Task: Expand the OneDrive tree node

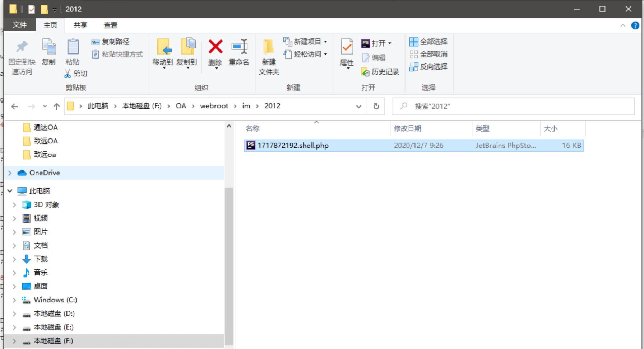Action: [x=10, y=173]
